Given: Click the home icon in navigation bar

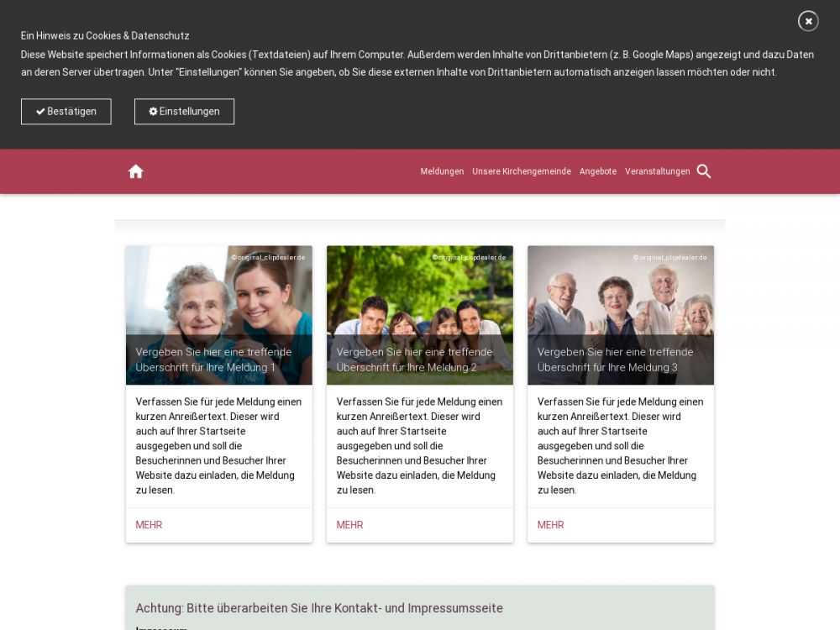Looking at the screenshot, I should coord(135,171).
